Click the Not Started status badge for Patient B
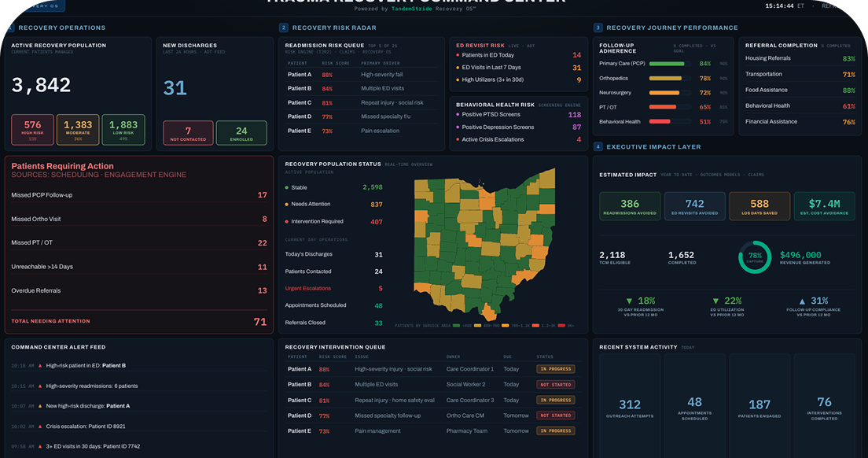This screenshot has width=868, height=458. tap(556, 384)
